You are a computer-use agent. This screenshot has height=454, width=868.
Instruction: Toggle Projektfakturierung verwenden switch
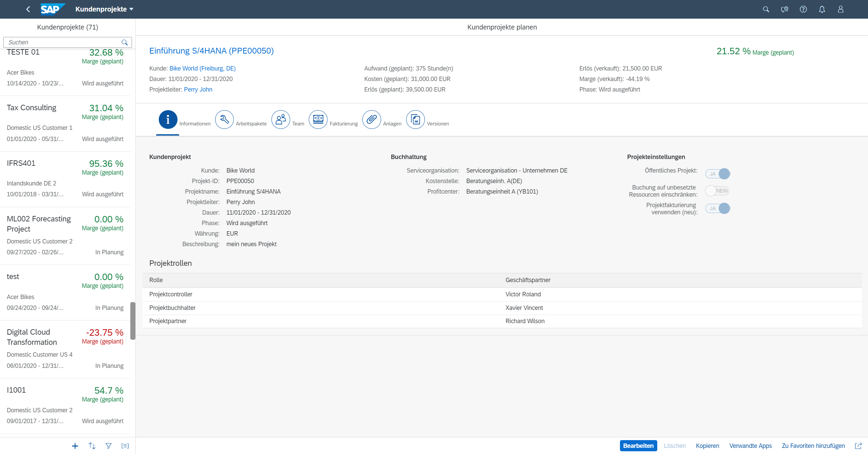coord(718,209)
